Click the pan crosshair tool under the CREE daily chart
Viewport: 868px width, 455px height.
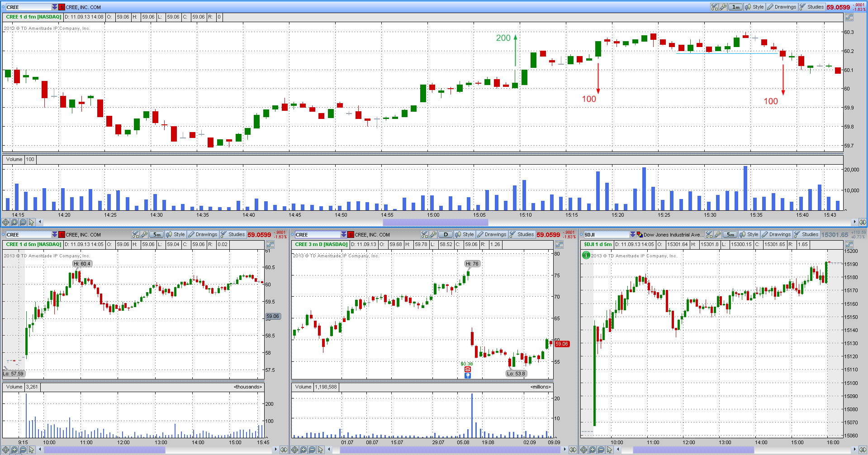(x=294, y=450)
